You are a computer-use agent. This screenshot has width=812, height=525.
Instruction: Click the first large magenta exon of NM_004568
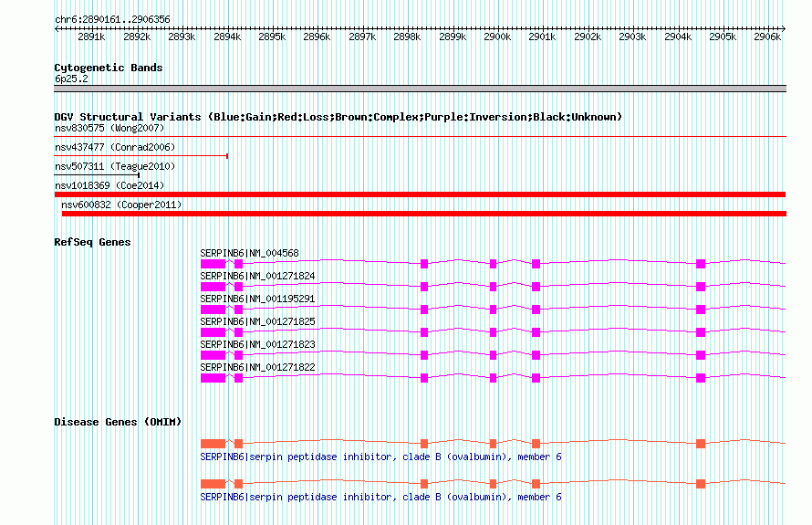(213, 264)
